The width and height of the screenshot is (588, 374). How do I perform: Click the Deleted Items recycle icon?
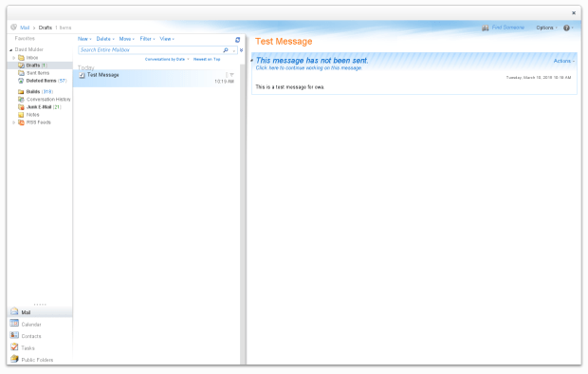(x=22, y=81)
